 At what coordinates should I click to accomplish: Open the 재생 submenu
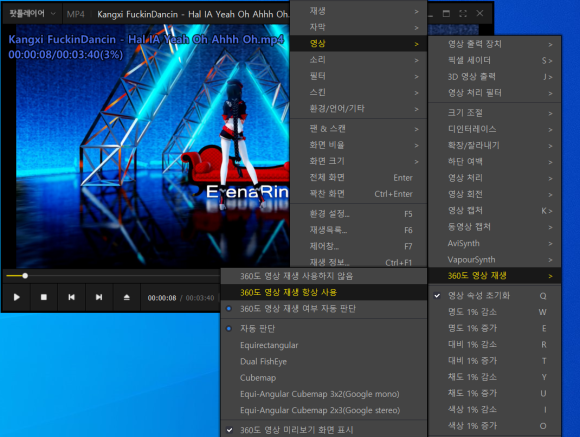click(x=358, y=11)
